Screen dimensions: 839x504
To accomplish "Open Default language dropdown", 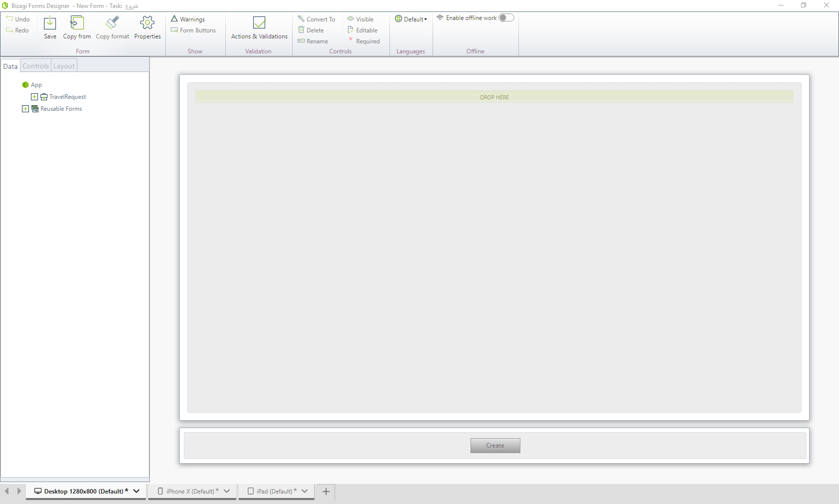I will [411, 19].
